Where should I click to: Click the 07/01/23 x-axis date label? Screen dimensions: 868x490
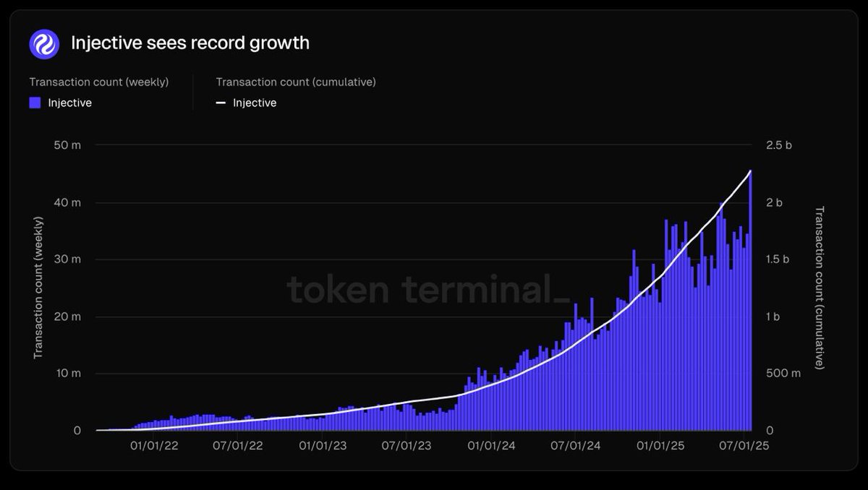point(407,446)
